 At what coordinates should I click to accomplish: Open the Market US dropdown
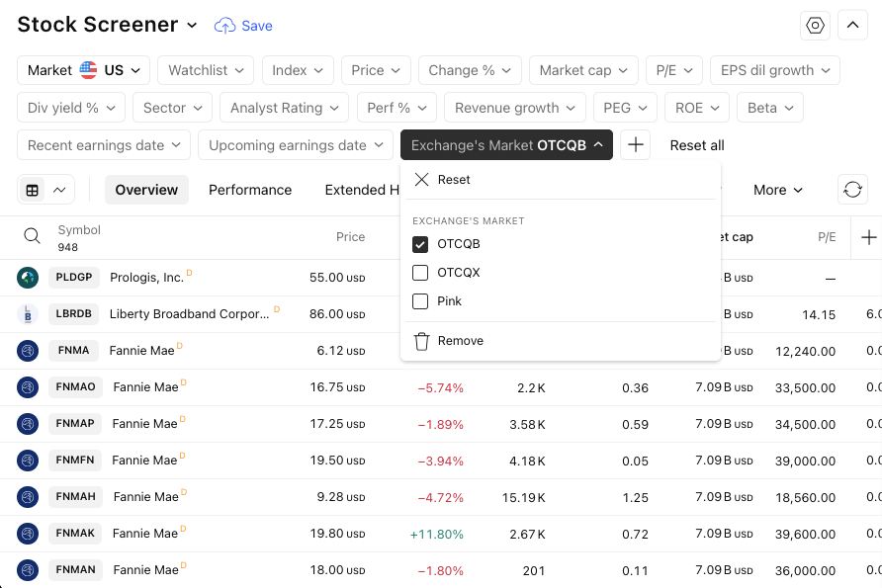(83, 70)
